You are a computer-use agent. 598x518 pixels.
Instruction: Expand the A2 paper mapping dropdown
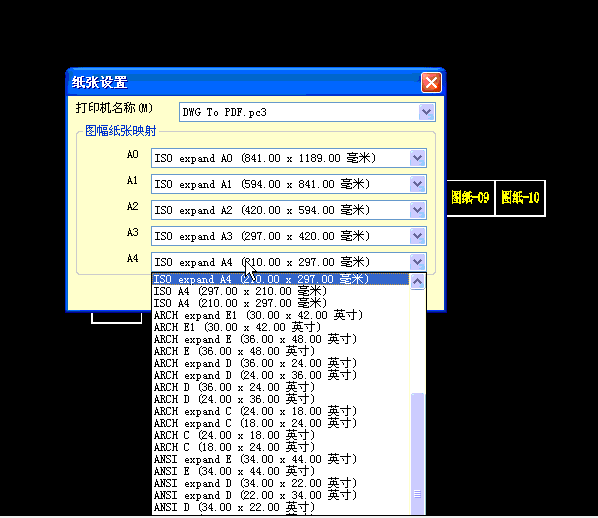click(x=418, y=210)
